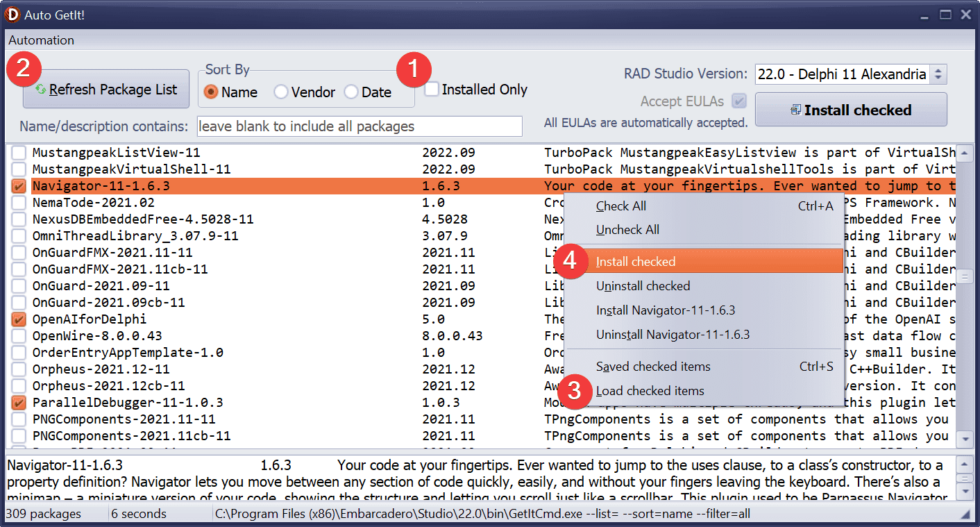Select the OnGuard-2021.09cb-11 row name
Screen dimensions: 980x527
[108, 303]
